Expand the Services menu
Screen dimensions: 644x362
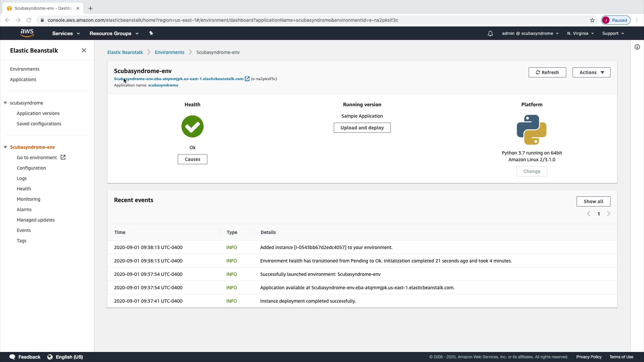(66, 34)
